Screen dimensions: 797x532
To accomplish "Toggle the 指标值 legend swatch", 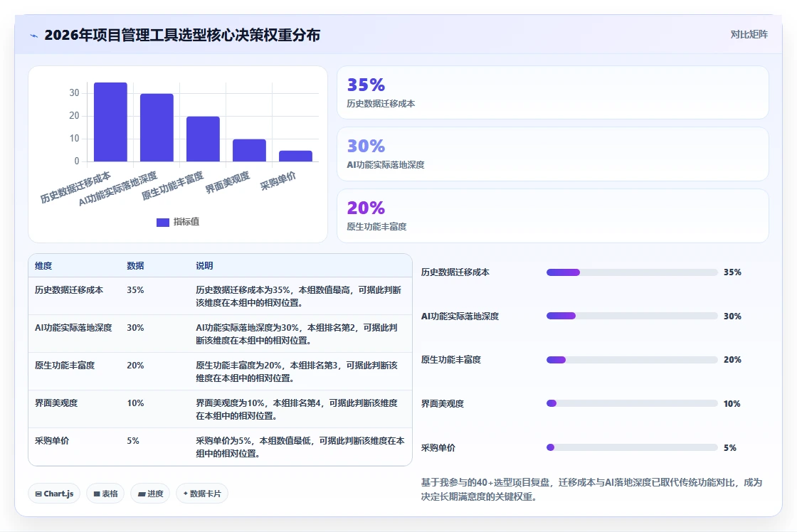I will click(163, 222).
